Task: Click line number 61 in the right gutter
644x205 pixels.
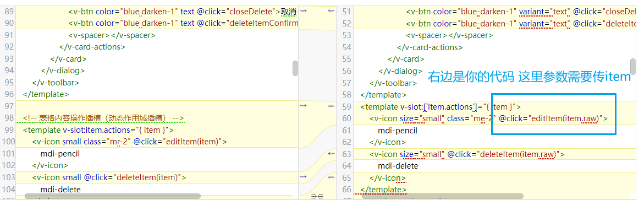Action: click(x=346, y=130)
